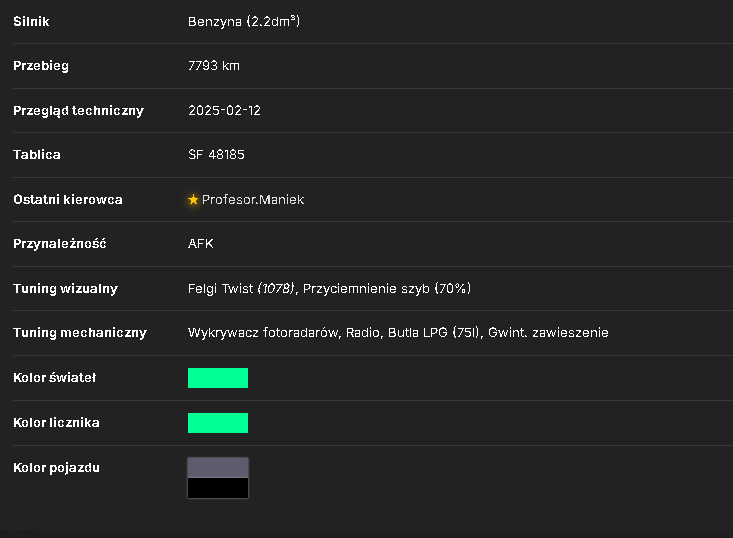This screenshot has height=538, width=733.
Task: Click the Benzyna (2.2dm³) engine value
Action: 244,22
